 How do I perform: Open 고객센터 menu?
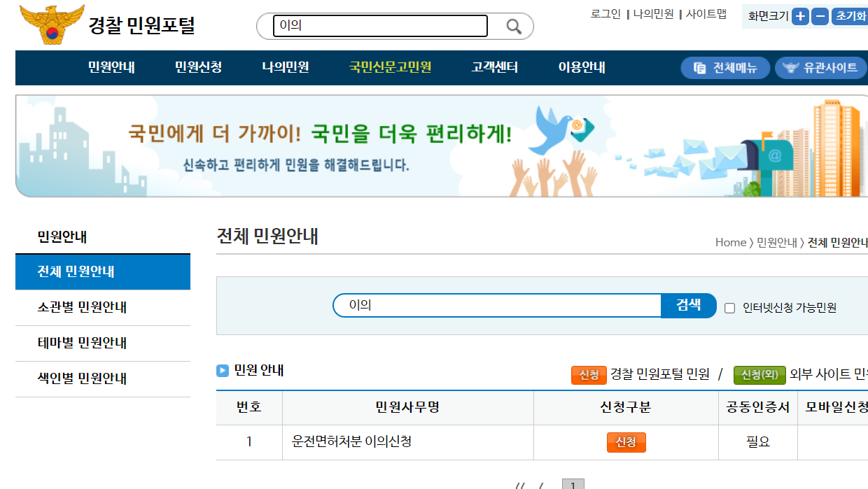(495, 68)
